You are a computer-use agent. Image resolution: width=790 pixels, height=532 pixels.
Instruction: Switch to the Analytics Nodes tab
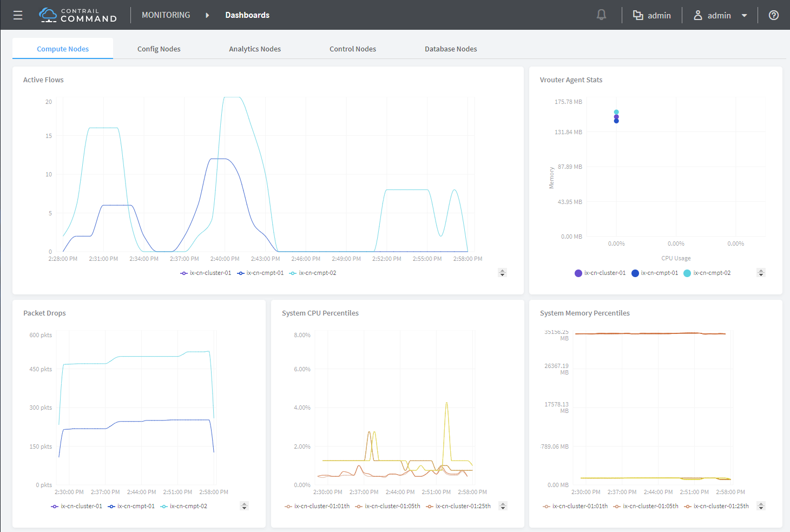(x=255, y=49)
